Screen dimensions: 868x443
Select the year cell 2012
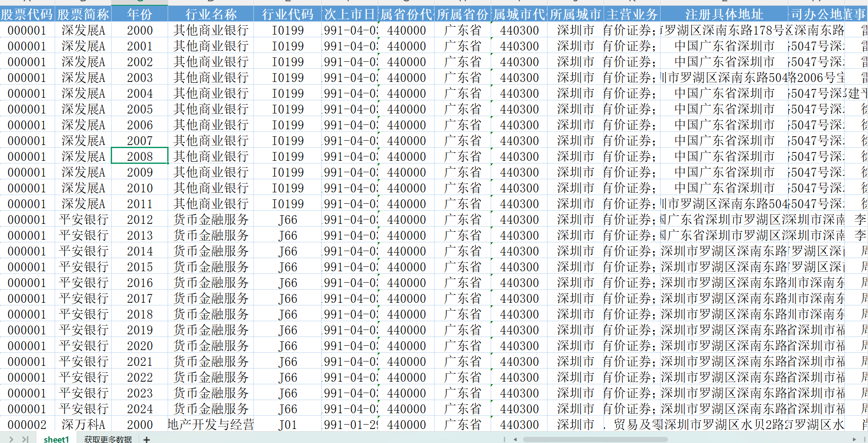pyautogui.click(x=140, y=220)
